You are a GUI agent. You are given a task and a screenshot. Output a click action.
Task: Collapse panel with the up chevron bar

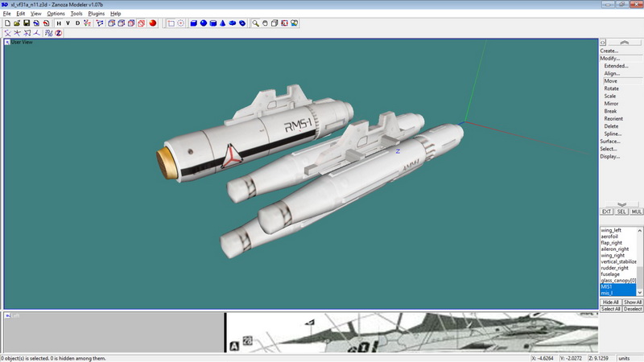(625, 43)
